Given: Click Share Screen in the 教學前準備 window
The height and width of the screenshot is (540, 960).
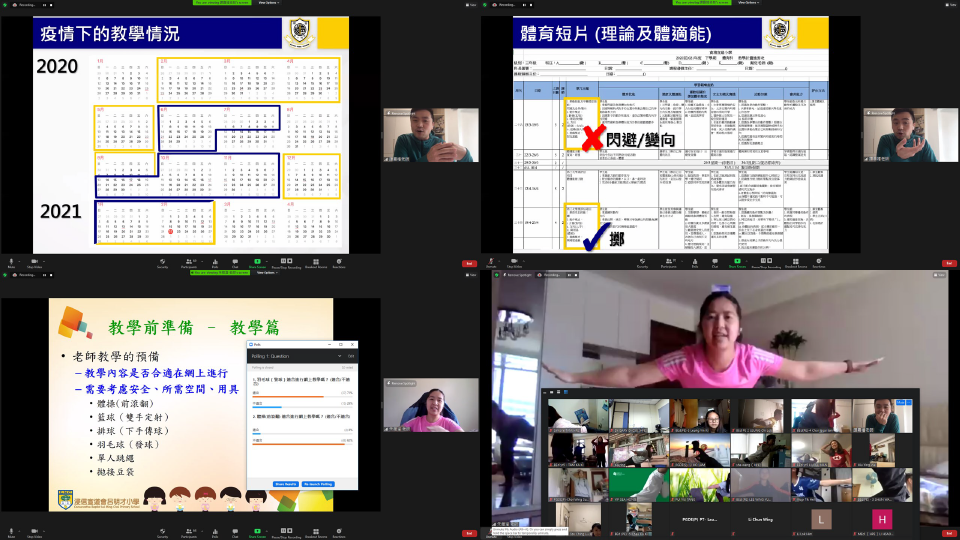Looking at the screenshot, I should [257, 533].
